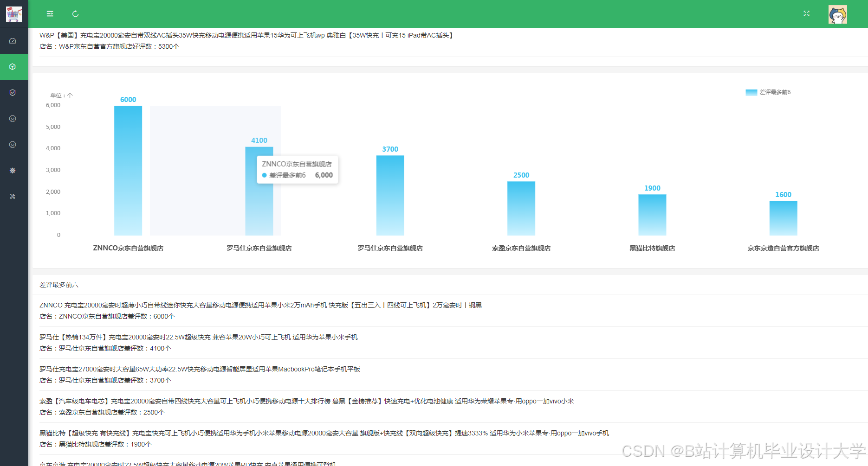This screenshot has width=868, height=466.
Task: Open the shield checkmark sidebar item
Action: [x=13, y=93]
